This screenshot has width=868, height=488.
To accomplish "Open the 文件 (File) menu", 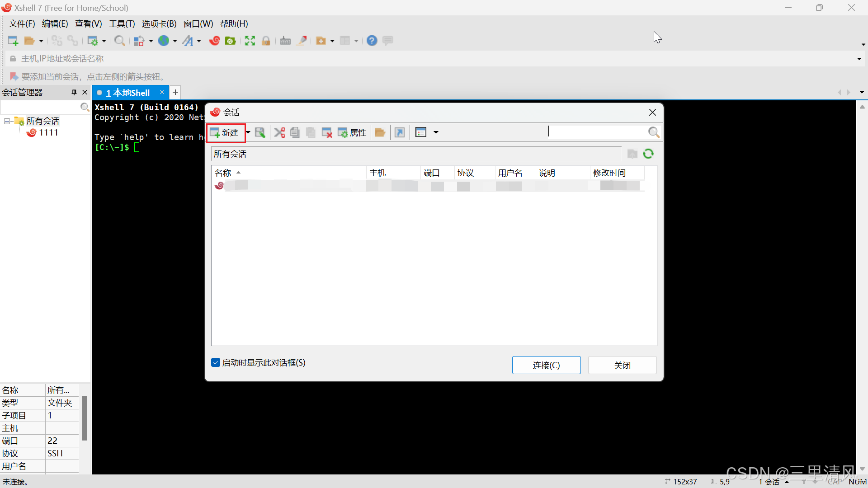I will (22, 24).
